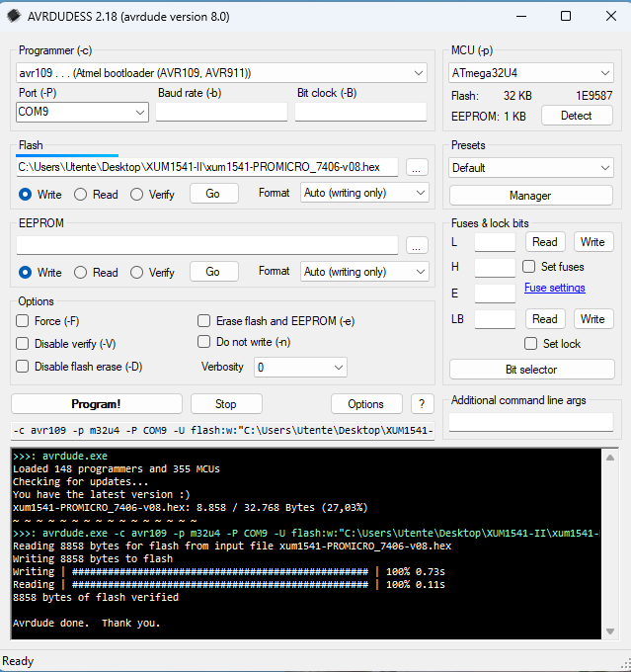Viewport: 631px width, 672px height.
Task: Open the Bit selector
Action: [x=531, y=370]
